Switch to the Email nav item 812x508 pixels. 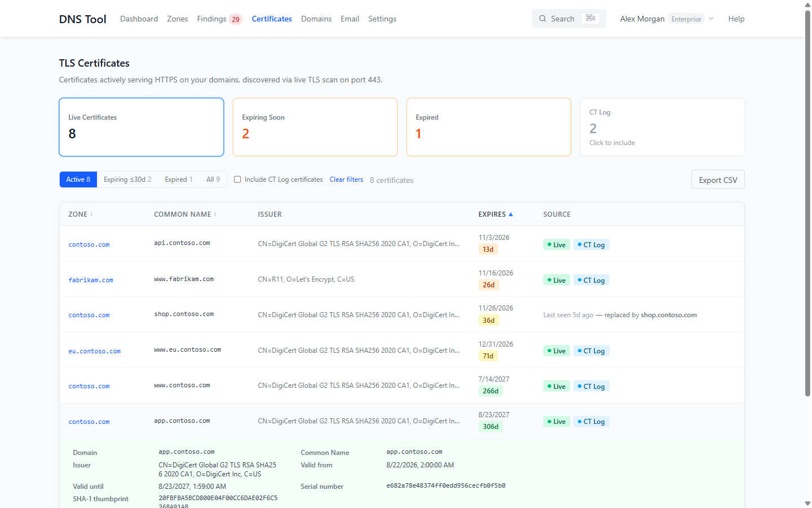350,19
